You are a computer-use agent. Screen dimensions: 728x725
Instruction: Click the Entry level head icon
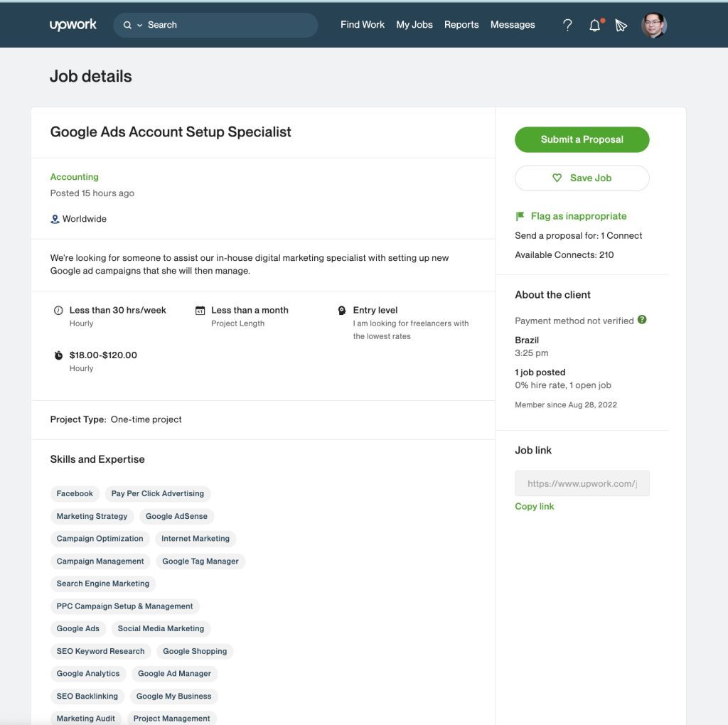(x=342, y=311)
